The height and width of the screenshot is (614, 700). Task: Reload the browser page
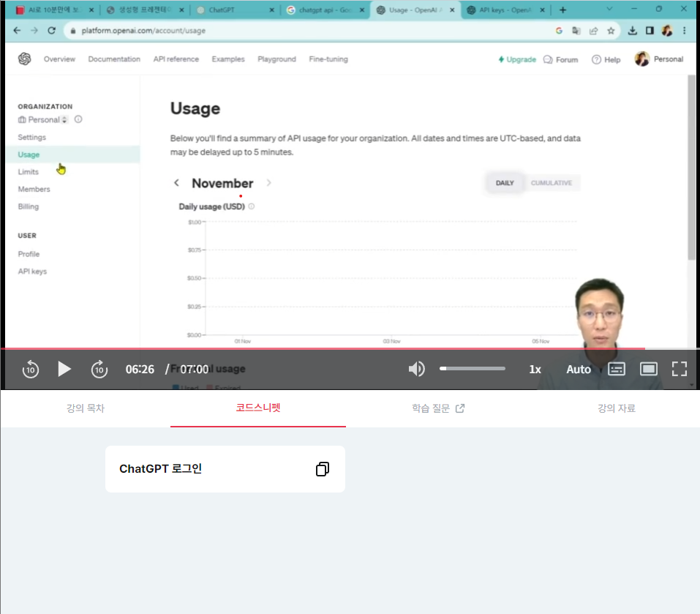click(x=52, y=30)
